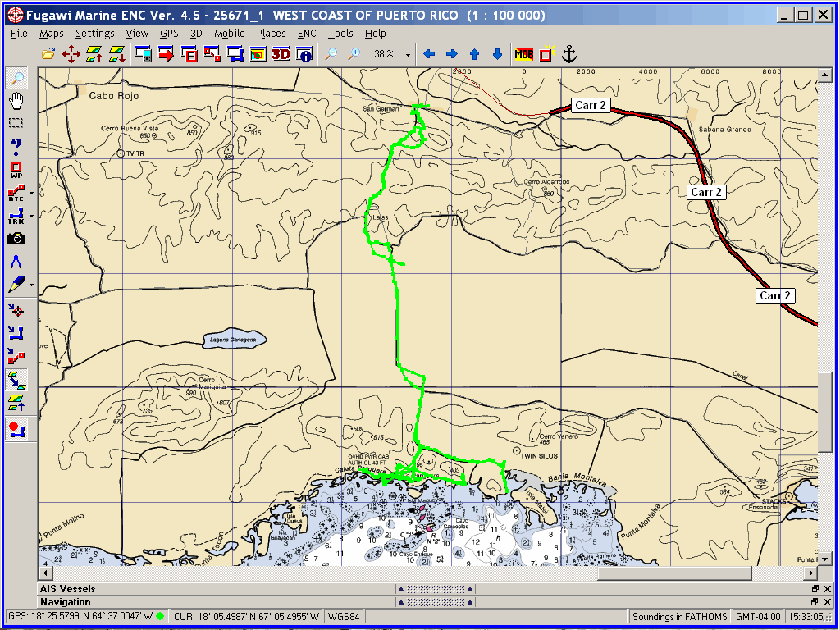
Task: Click the chart-layers up arrow toolbar icon
Action: point(94,53)
